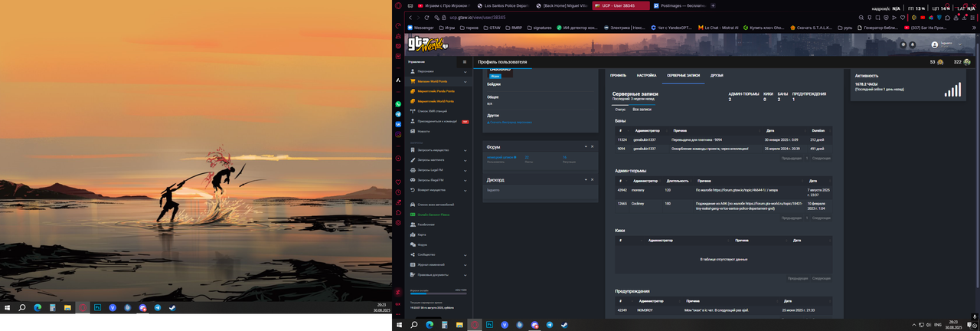Expand the Персонажи sidebar menu

pos(439,71)
